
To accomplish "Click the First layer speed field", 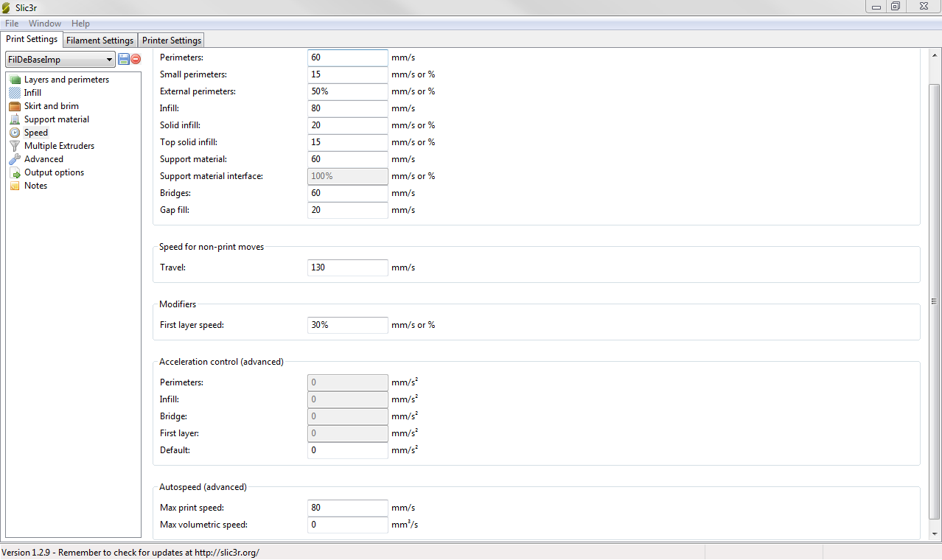I will [x=348, y=325].
